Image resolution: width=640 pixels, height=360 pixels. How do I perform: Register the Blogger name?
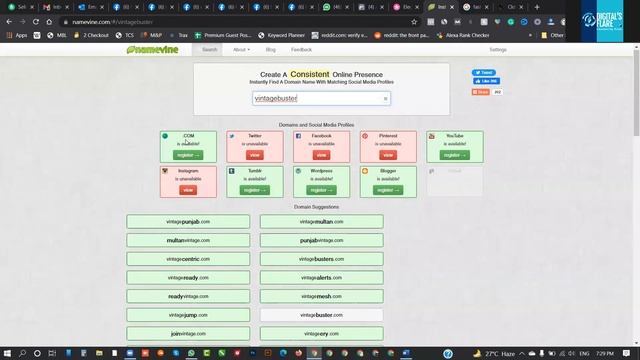pyautogui.click(x=388, y=190)
